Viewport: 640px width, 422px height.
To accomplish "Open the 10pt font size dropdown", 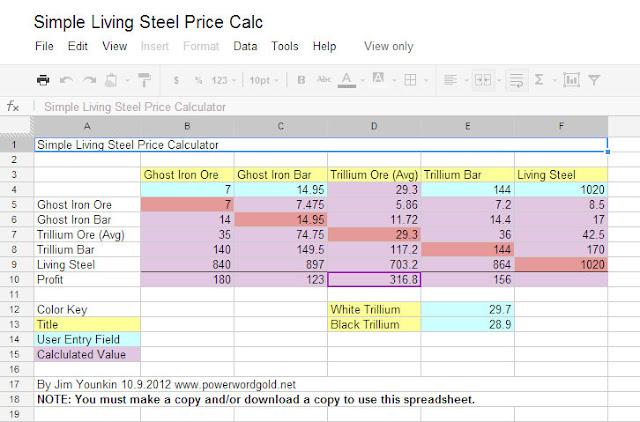I will pyautogui.click(x=262, y=80).
